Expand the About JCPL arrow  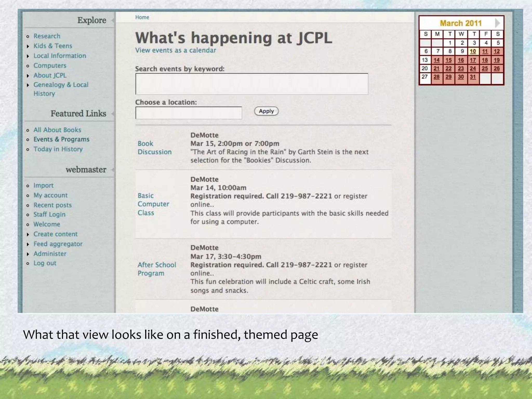pos(28,76)
